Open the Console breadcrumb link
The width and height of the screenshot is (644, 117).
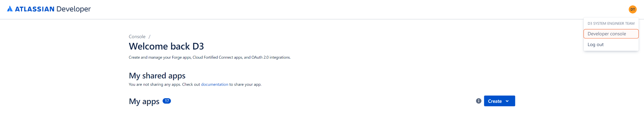point(137,37)
